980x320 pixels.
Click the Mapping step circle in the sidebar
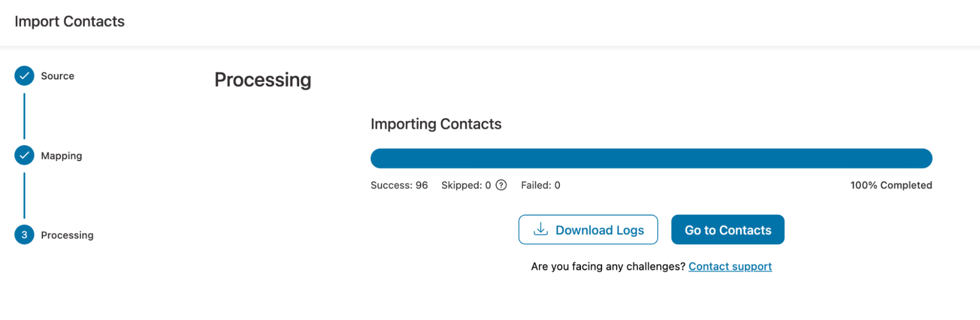tap(24, 155)
